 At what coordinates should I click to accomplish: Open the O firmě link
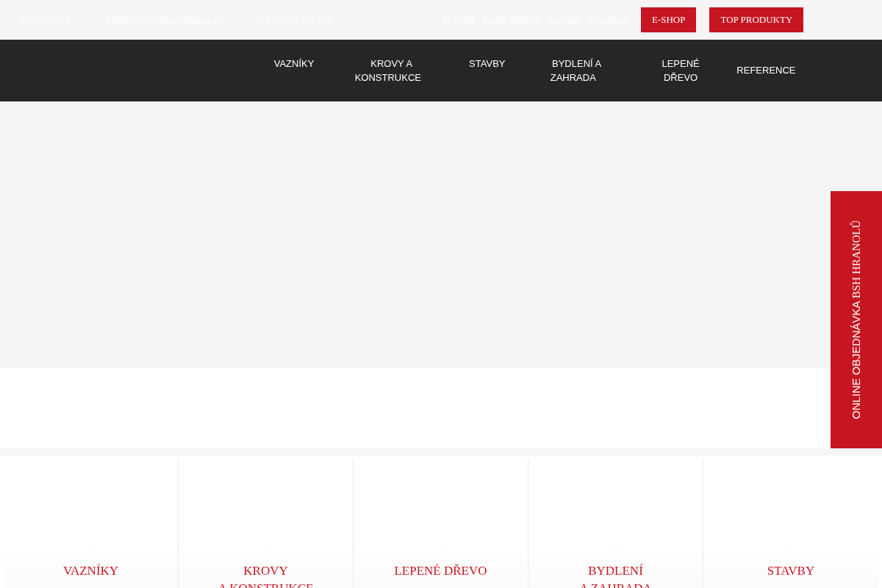click(x=459, y=20)
